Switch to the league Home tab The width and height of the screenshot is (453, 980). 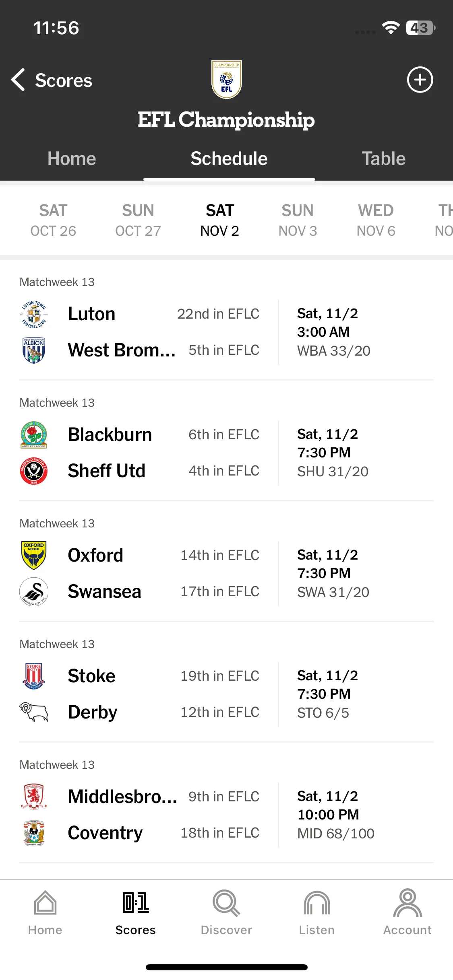click(x=72, y=159)
